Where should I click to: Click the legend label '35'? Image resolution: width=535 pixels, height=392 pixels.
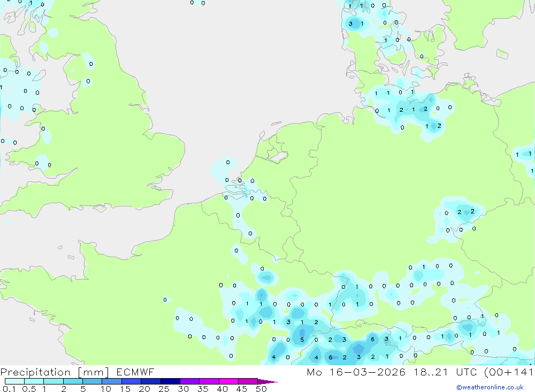tap(203, 389)
